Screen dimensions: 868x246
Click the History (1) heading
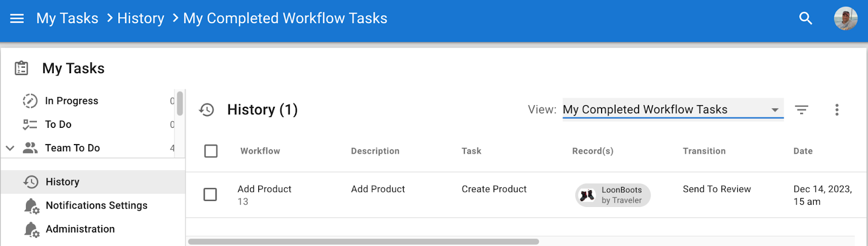262,110
